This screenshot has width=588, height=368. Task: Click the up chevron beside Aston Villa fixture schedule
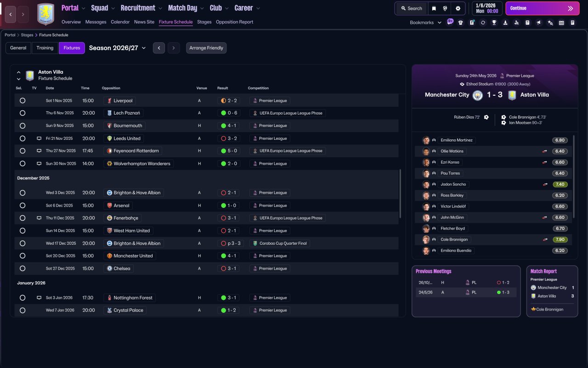point(19,72)
